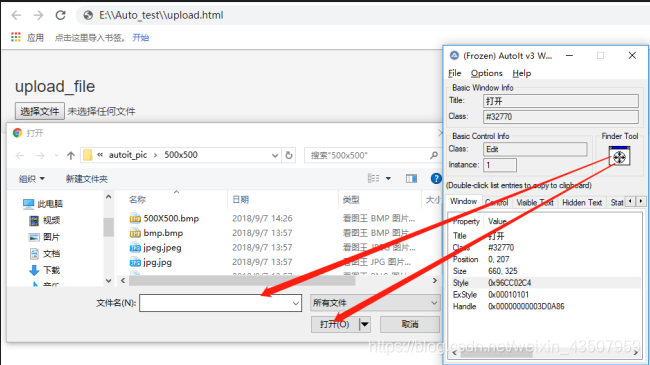Click AutoIt control Class Edit field
Screen dimensions: 650x365
pyautogui.click(x=535, y=149)
